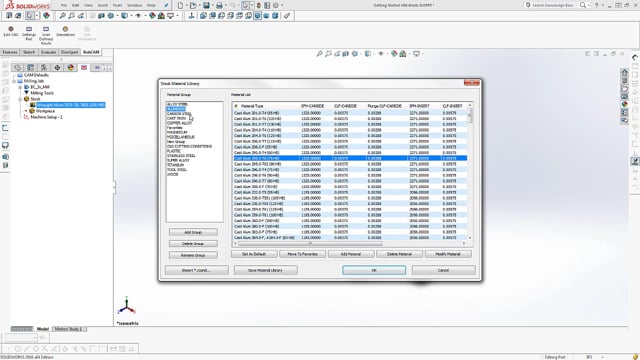Click the Set As Default button
This screenshot has height=360, width=640.
click(254, 254)
